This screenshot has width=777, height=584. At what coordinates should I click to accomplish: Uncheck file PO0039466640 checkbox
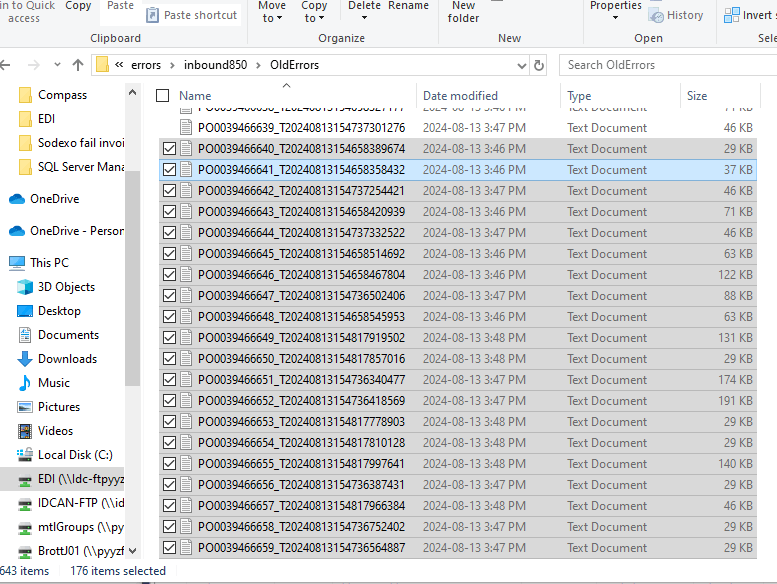pos(169,149)
